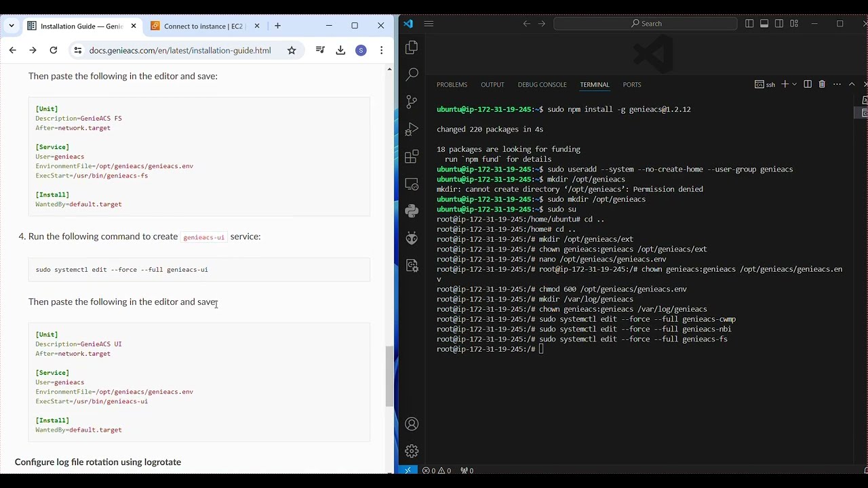Switch to Connect to instance EC2 browser tab
Screen dimensions: 868x488
point(203,26)
